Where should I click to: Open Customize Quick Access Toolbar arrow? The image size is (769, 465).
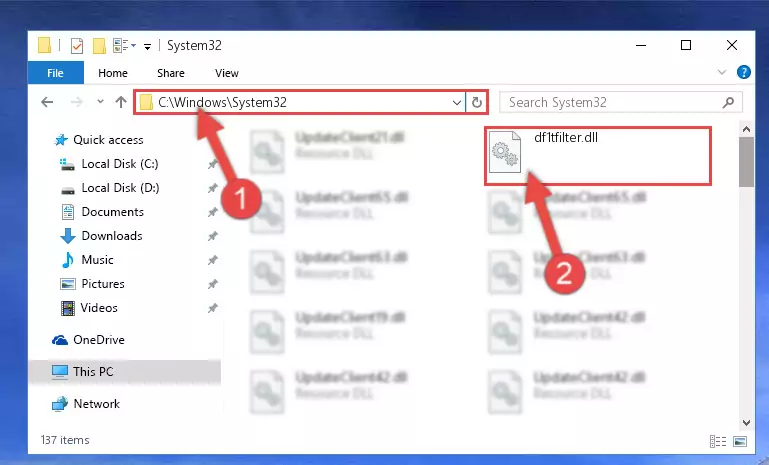pyautogui.click(x=147, y=47)
